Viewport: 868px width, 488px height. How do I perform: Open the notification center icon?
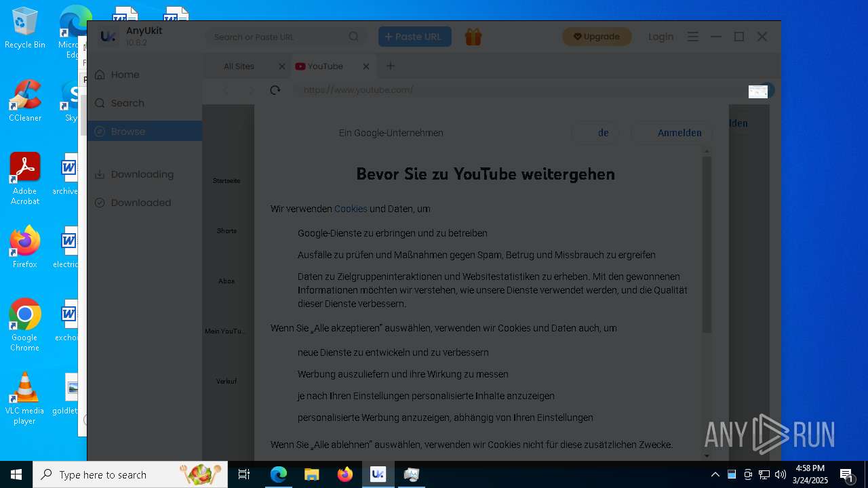(x=846, y=474)
